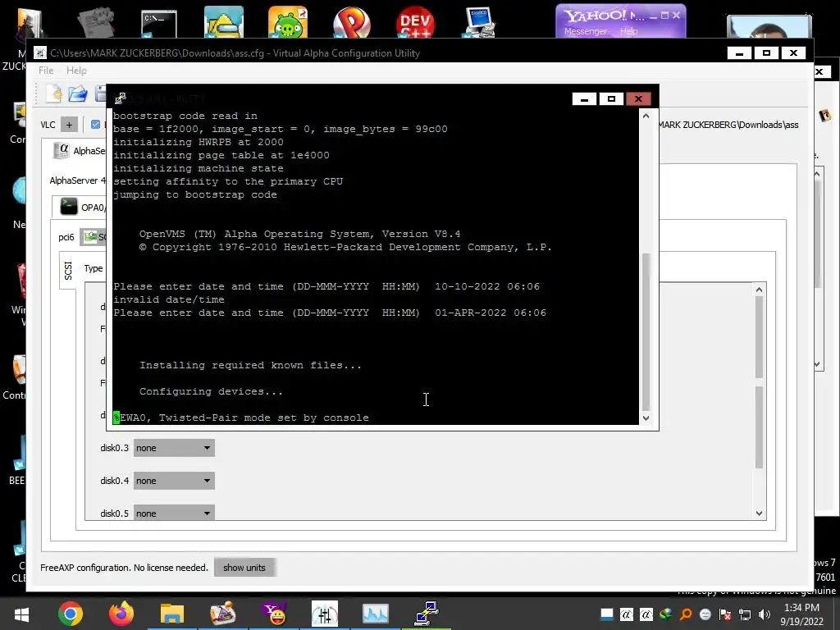Click the volume speaker tray icon
Screen dimensions: 840x630
(x=765, y=614)
